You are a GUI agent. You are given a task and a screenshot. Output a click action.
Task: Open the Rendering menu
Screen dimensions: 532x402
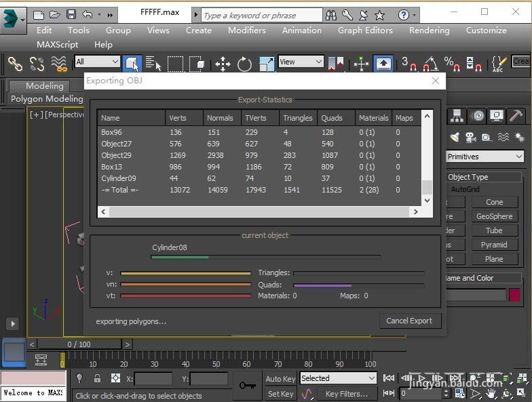[x=429, y=31]
